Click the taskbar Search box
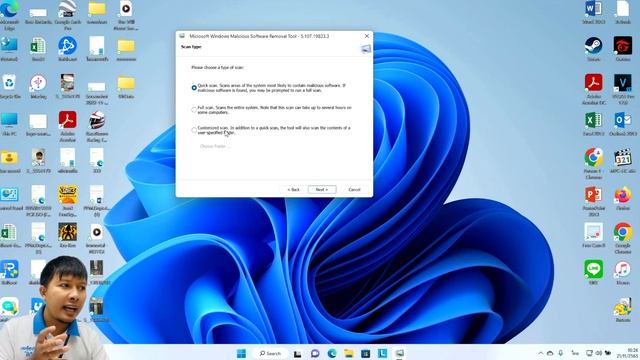The height and width of the screenshot is (360, 640). click(x=270, y=353)
